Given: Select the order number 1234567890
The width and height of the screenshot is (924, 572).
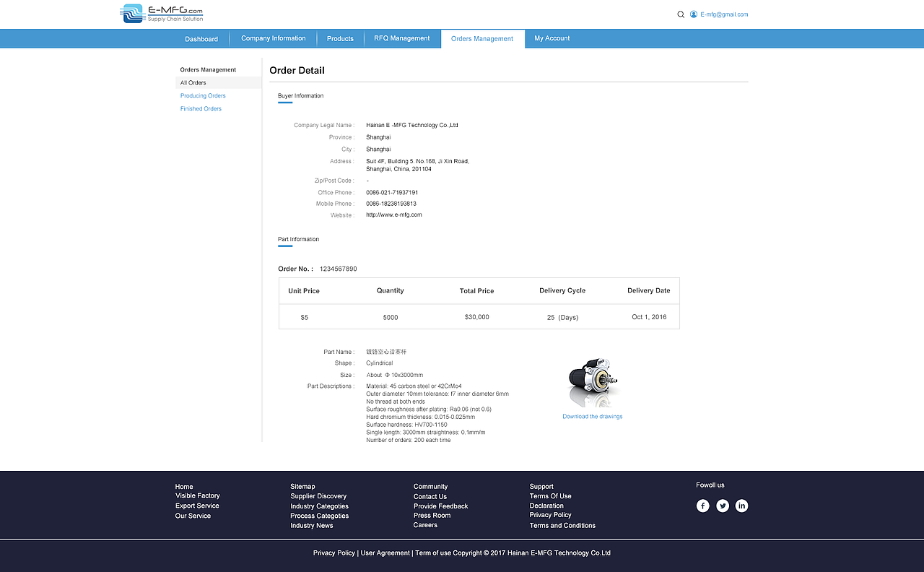Looking at the screenshot, I should pyautogui.click(x=339, y=269).
